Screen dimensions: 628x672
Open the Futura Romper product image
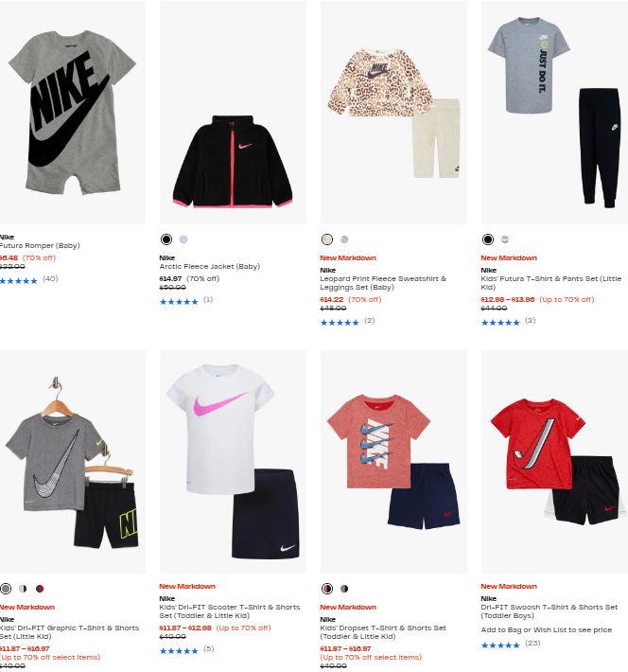pyautogui.click(x=73, y=113)
